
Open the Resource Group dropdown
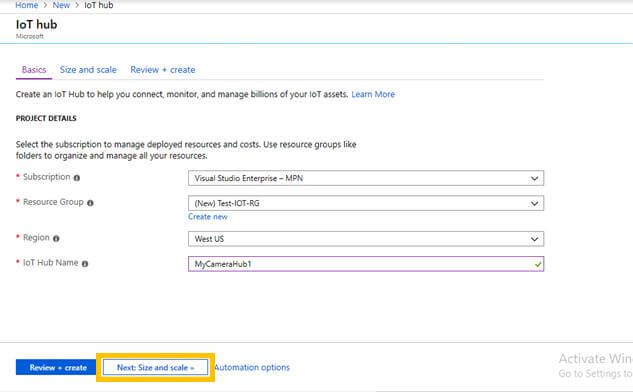coord(366,203)
